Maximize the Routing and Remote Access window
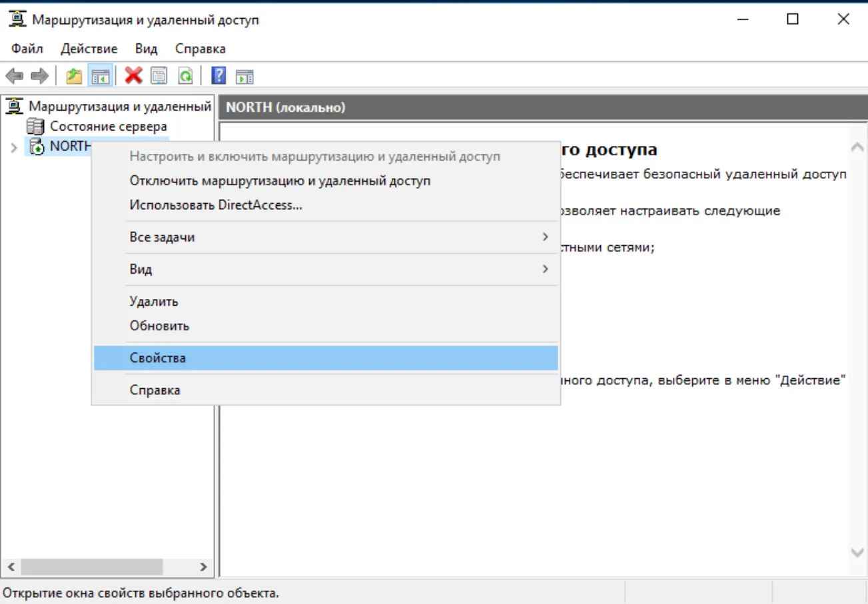 [793, 19]
